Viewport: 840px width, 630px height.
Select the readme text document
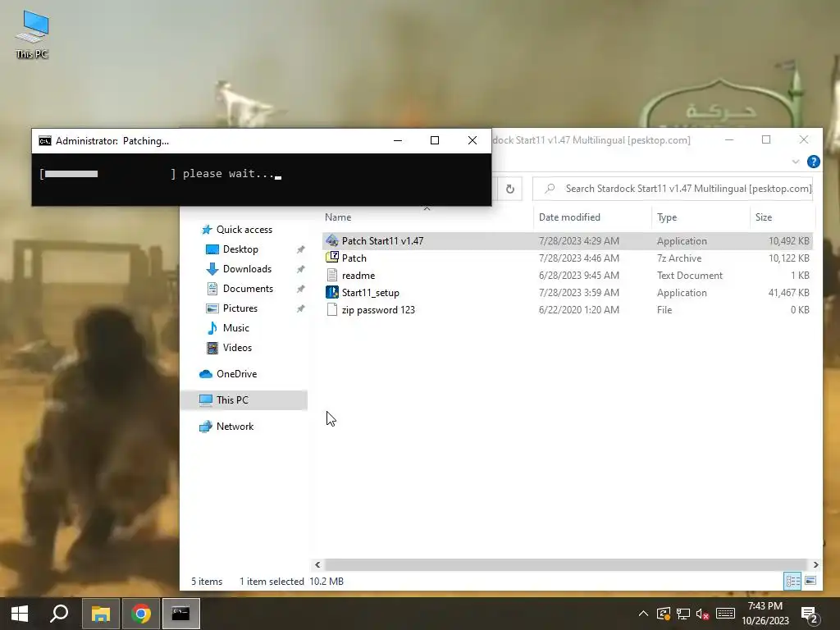point(358,276)
